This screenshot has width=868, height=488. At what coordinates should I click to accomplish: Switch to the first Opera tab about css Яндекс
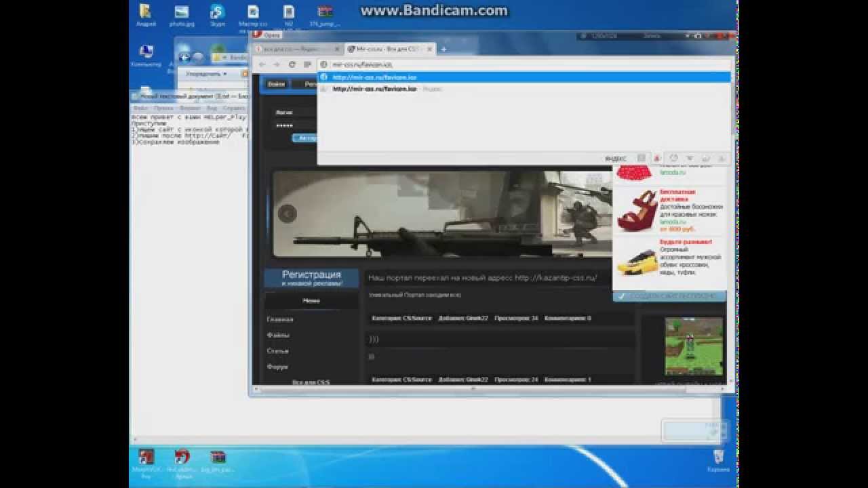pos(297,49)
